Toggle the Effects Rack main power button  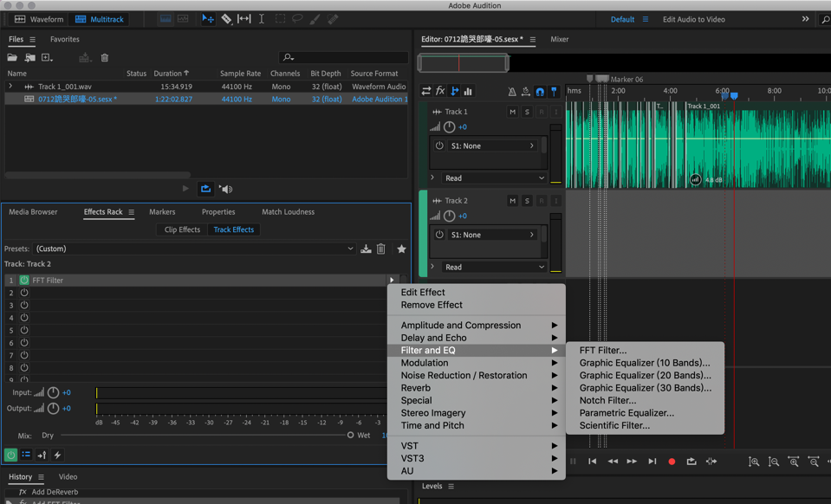[x=10, y=455]
